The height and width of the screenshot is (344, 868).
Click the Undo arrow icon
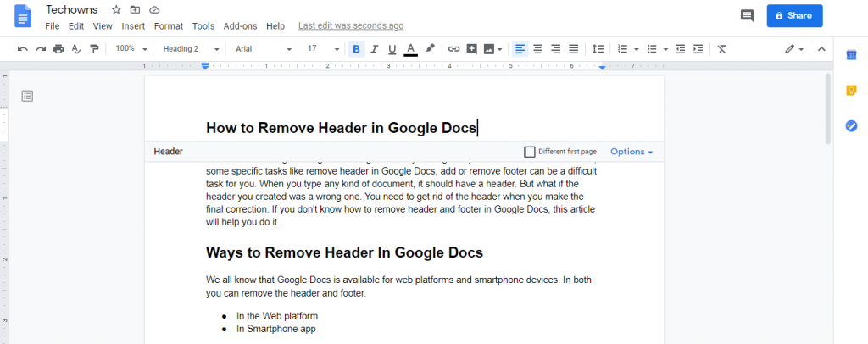[23, 49]
